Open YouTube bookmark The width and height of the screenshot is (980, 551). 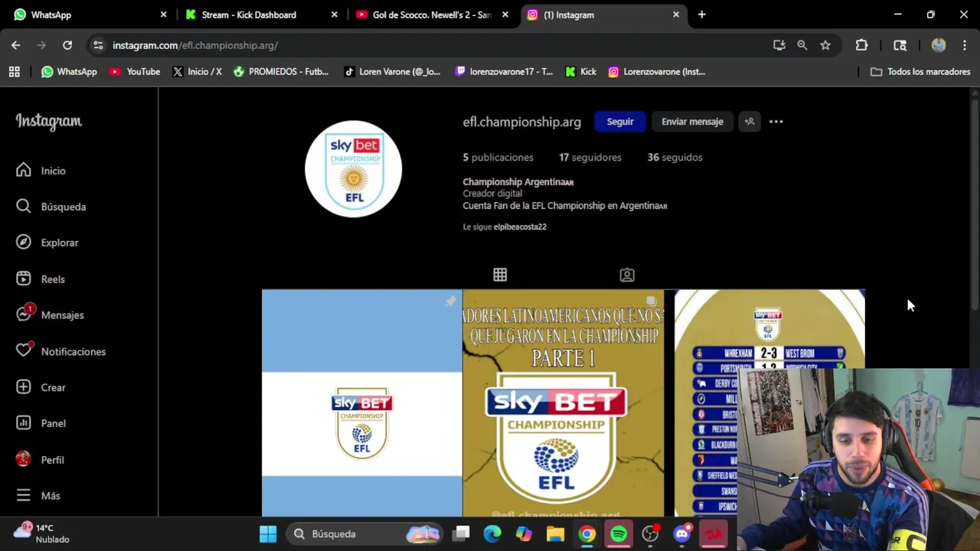pos(135,72)
